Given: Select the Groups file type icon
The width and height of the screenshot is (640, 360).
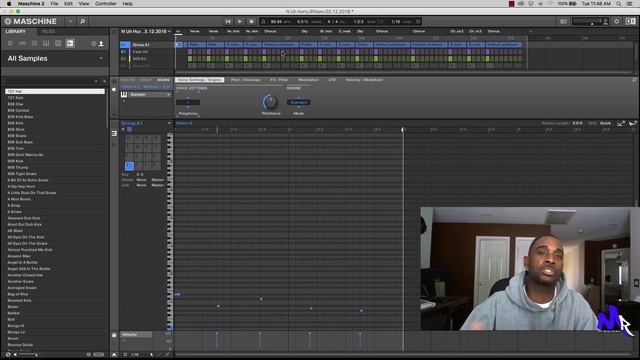Looking at the screenshot, I should (22, 43).
